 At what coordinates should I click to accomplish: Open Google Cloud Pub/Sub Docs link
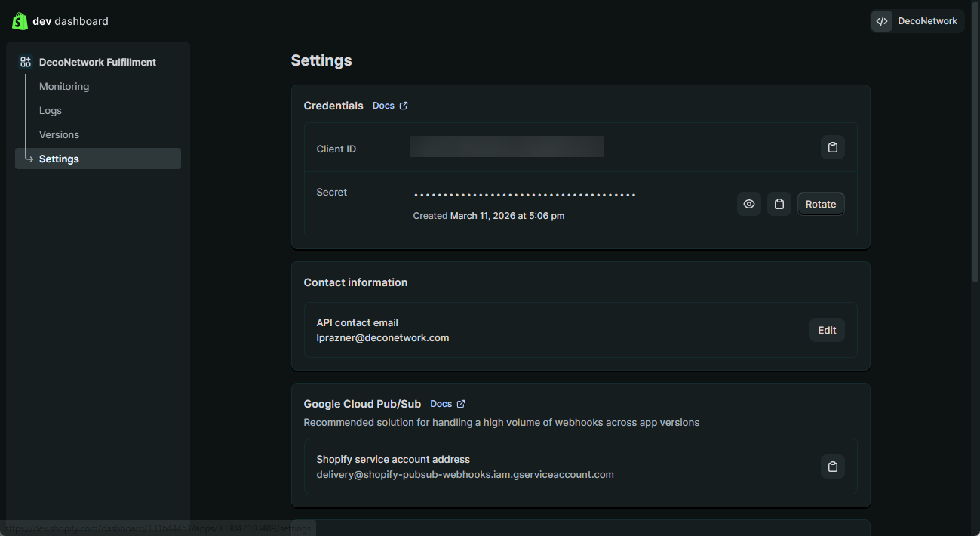tap(447, 404)
